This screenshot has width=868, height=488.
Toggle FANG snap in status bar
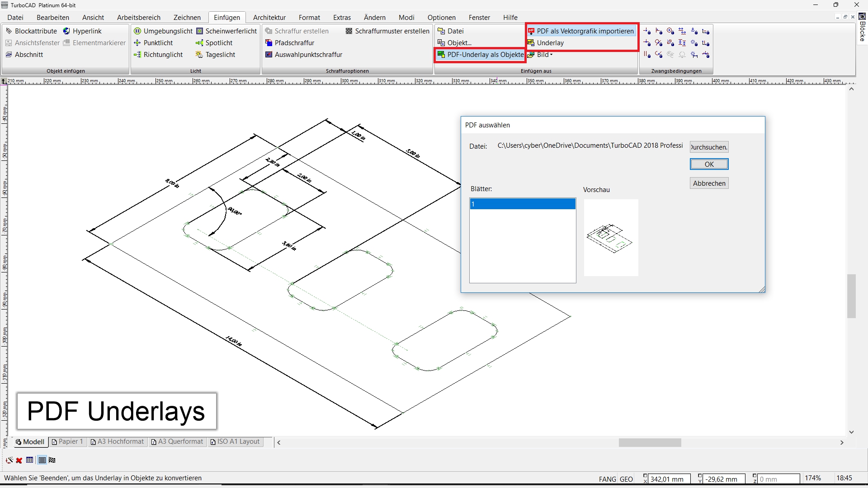coord(608,479)
